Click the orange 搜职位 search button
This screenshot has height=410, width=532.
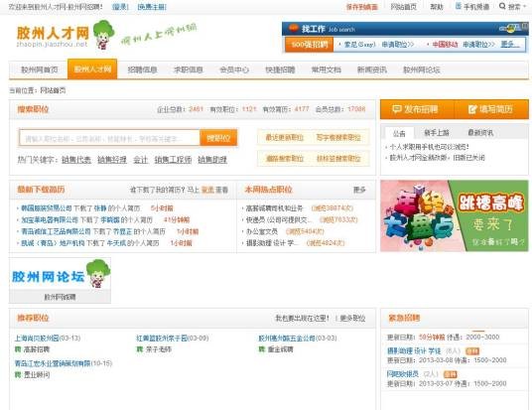coord(218,138)
